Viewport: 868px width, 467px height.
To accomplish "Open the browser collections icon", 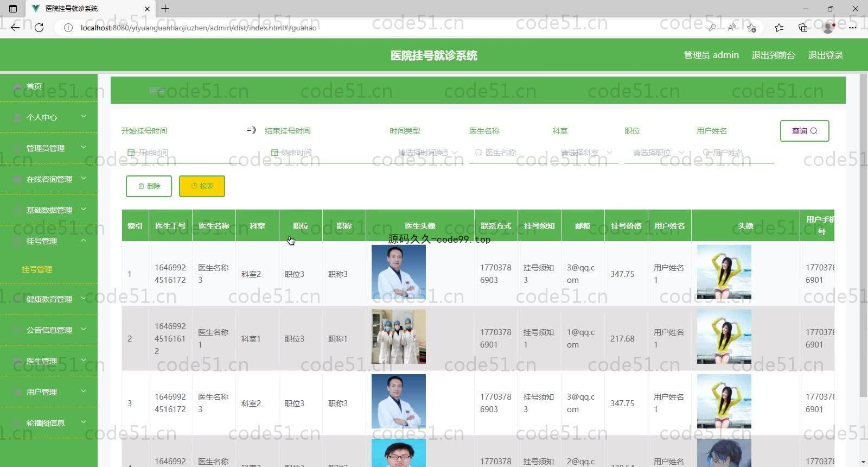I will [803, 28].
